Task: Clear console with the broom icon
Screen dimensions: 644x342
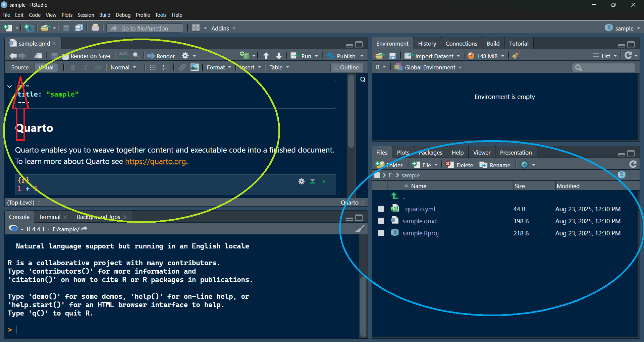Action: 360,229
